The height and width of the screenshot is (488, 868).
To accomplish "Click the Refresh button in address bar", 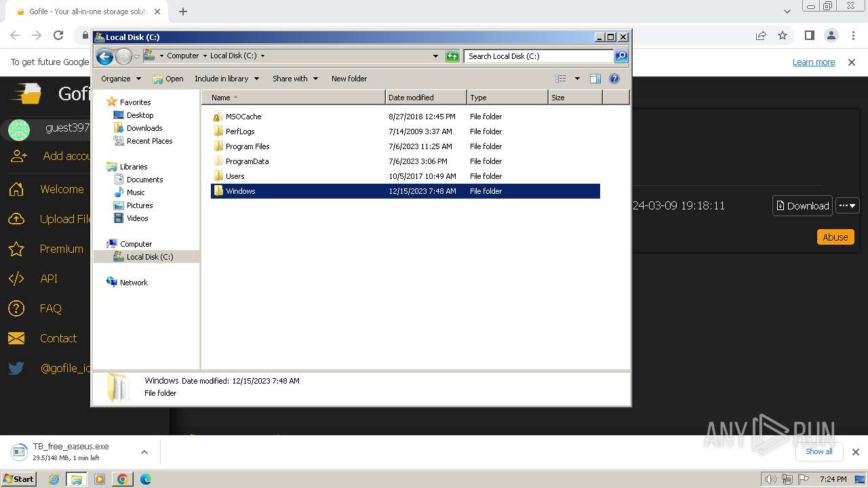I will [x=452, y=56].
